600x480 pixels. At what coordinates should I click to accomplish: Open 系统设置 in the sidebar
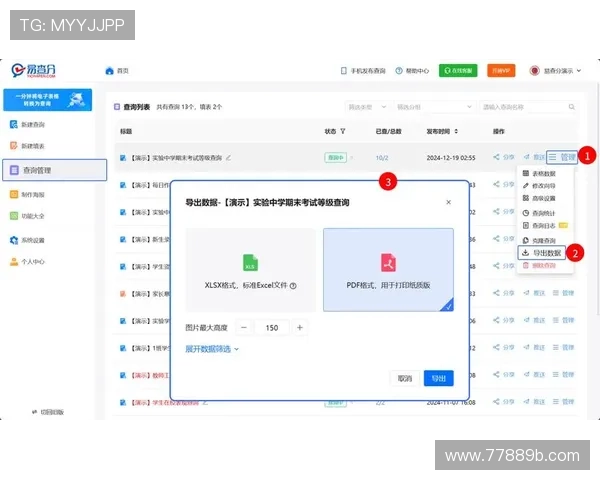point(28,240)
